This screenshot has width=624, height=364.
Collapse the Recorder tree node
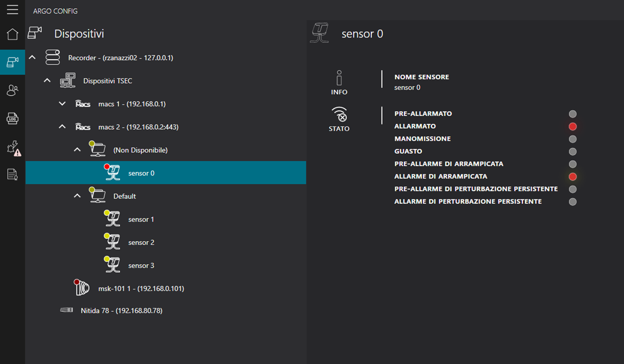click(x=32, y=58)
